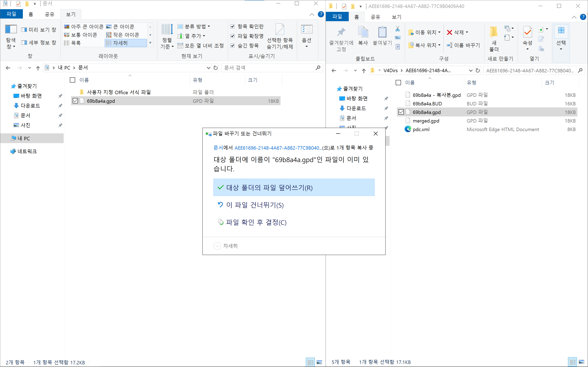Toggle the Item check boxes (항목 확인란) checkbox
Image resolution: width=588 pixels, height=367 pixels.
tap(233, 26)
